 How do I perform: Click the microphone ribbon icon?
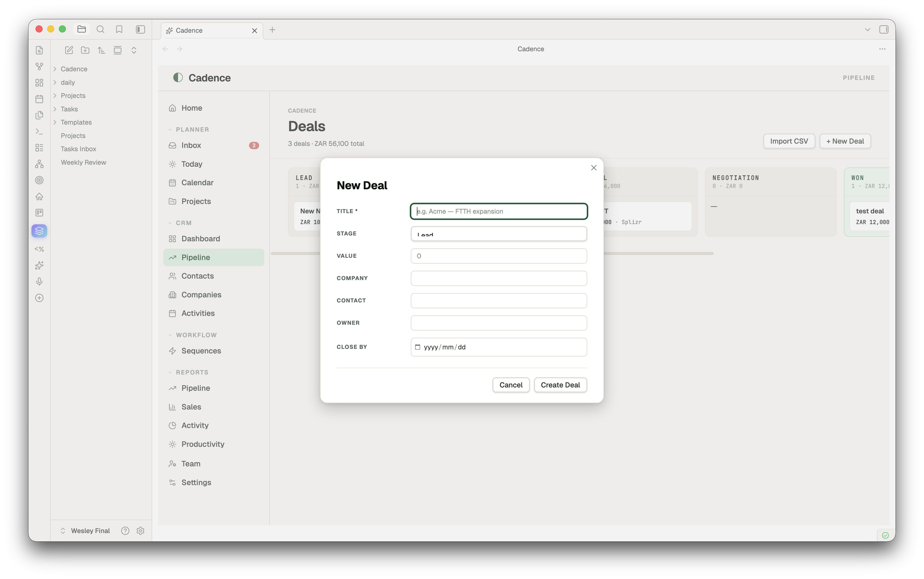point(39,281)
